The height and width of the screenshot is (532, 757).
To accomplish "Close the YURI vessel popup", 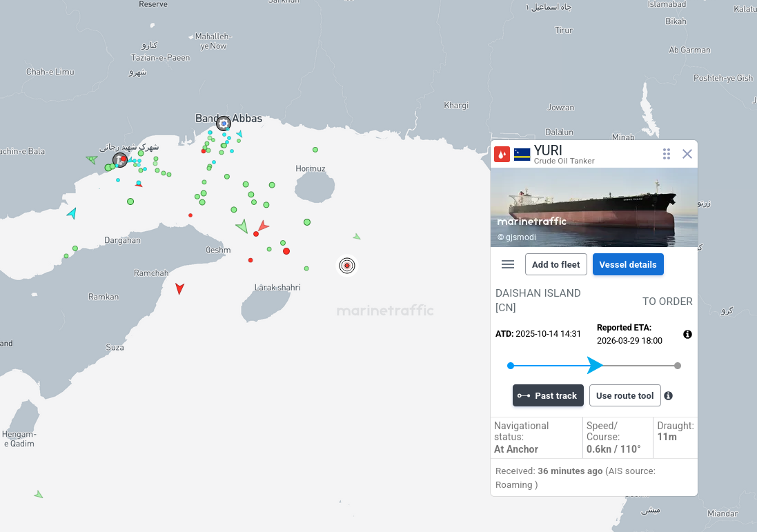I will pos(687,153).
